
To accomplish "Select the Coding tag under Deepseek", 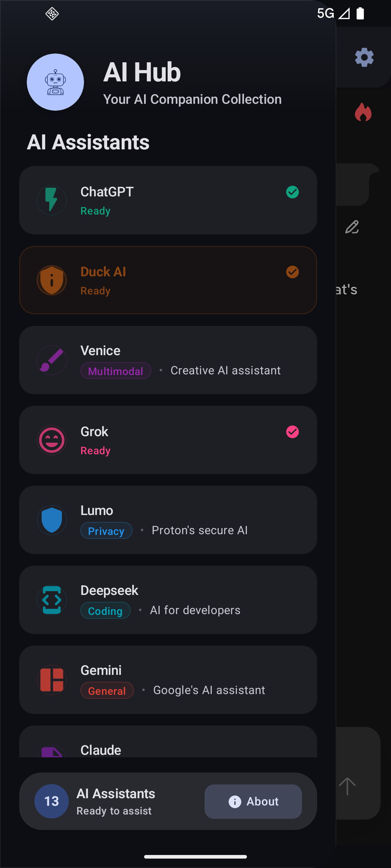I will point(105,610).
